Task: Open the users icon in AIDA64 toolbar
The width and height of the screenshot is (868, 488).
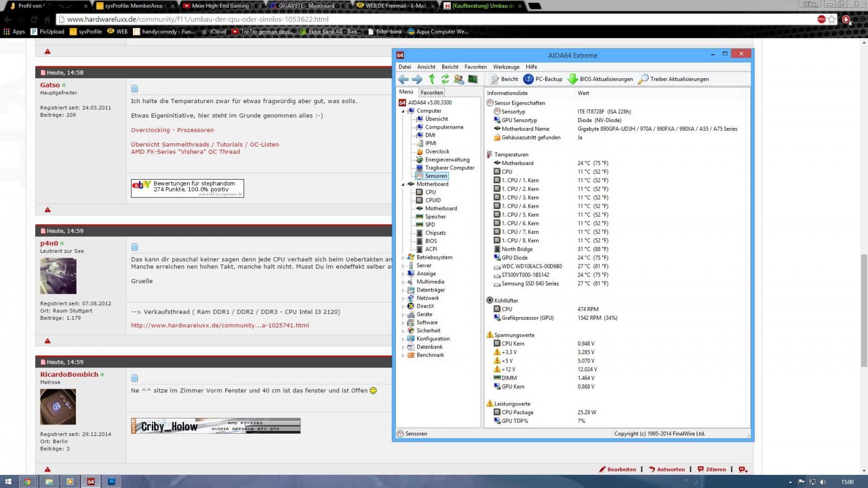Action: 459,79
